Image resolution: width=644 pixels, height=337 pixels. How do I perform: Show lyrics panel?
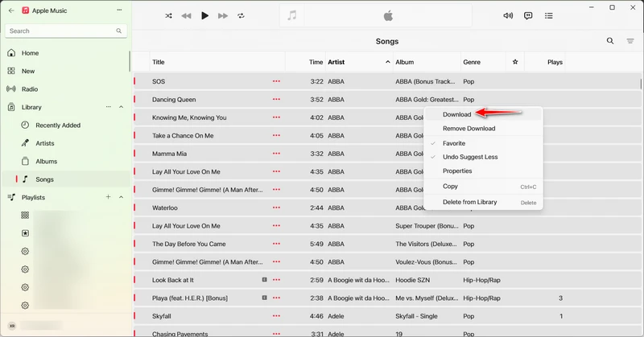point(528,15)
